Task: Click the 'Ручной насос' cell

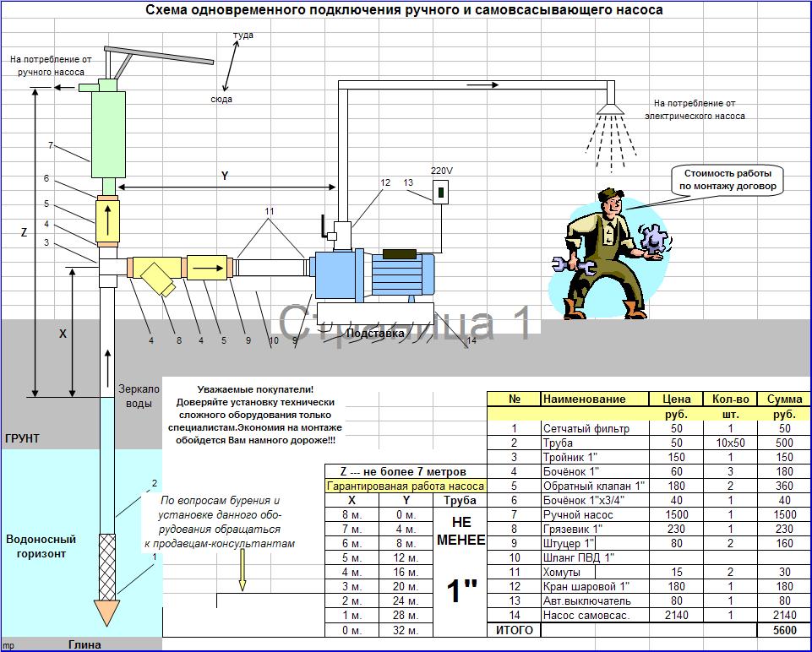Action: [595, 515]
